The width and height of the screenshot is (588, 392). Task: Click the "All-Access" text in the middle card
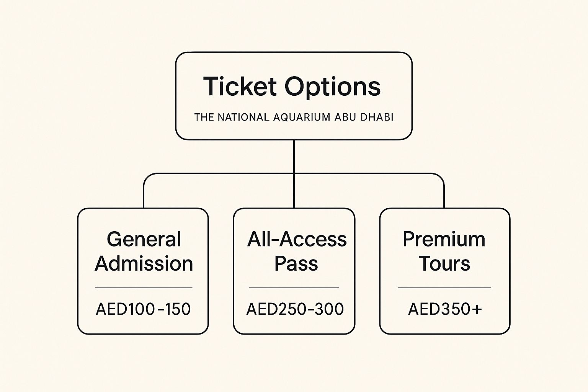pyautogui.click(x=297, y=240)
